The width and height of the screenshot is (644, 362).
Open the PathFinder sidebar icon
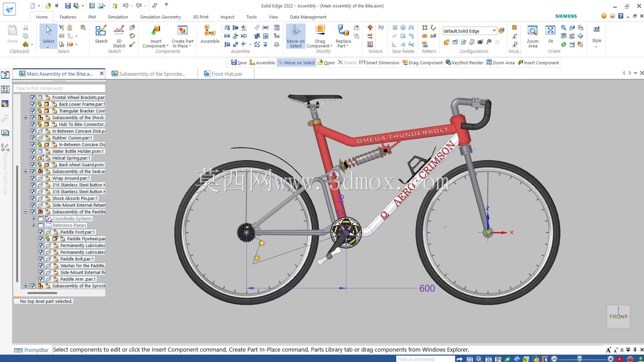pyautogui.click(x=5, y=147)
